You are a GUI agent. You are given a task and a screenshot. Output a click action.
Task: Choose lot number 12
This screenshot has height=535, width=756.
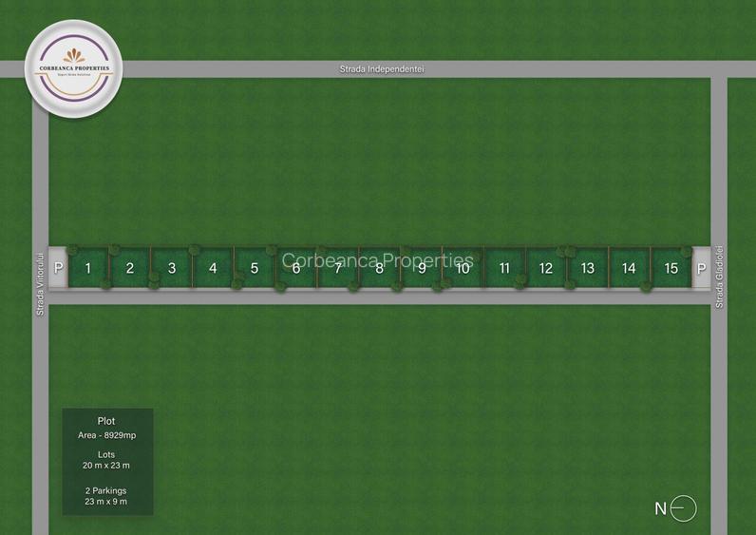click(x=546, y=268)
